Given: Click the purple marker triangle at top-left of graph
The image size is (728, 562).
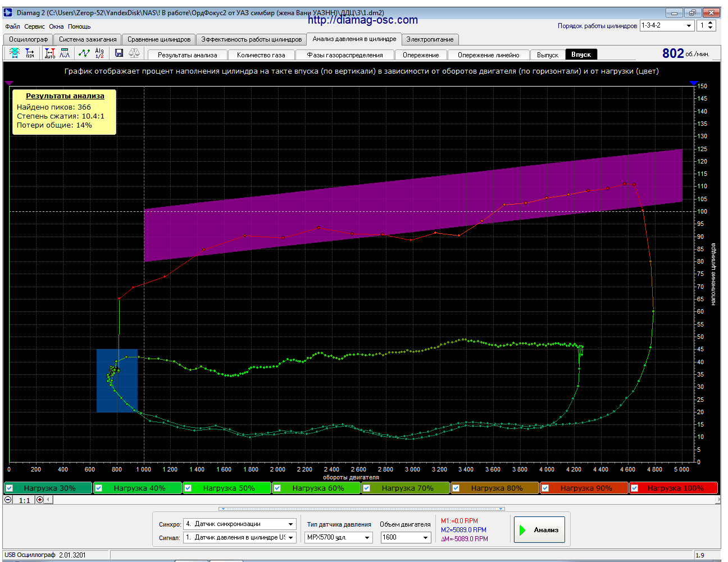Looking at the screenshot, I should pos(9,83).
